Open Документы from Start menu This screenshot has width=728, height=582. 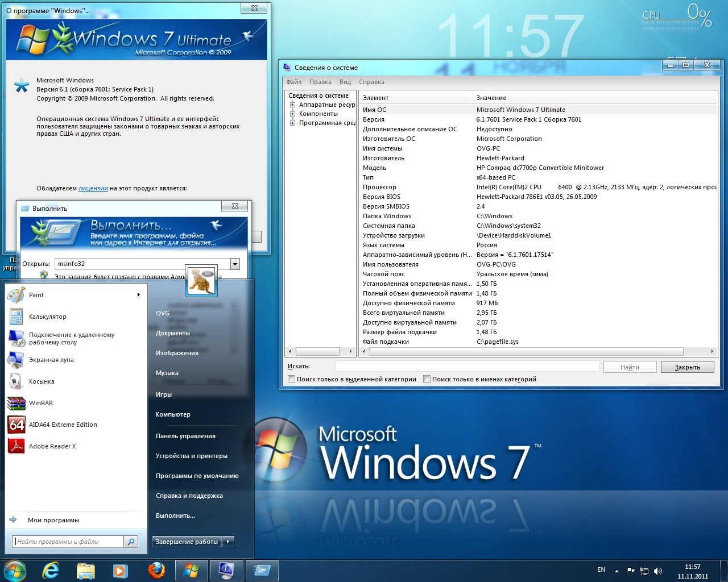coord(173,333)
